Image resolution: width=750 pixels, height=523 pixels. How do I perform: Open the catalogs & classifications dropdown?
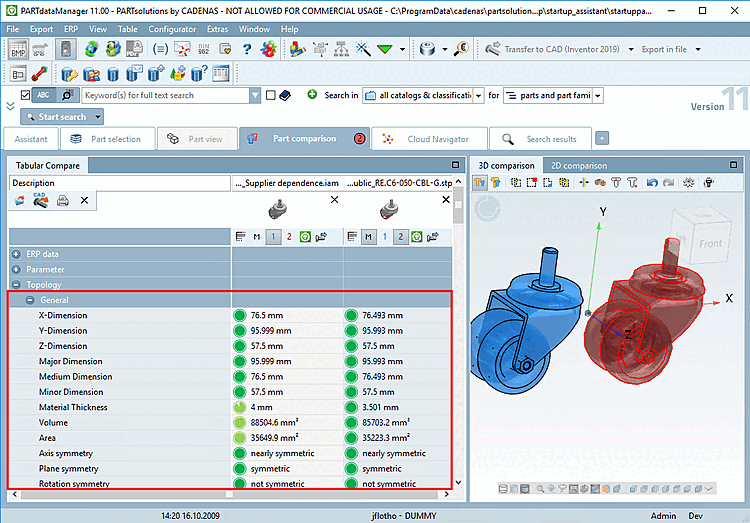tap(479, 95)
